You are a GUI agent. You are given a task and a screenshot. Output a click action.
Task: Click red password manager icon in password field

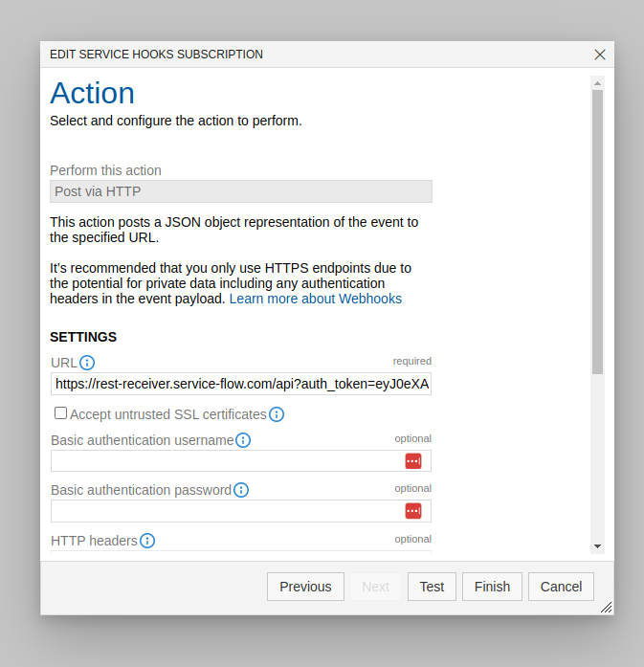coord(413,511)
